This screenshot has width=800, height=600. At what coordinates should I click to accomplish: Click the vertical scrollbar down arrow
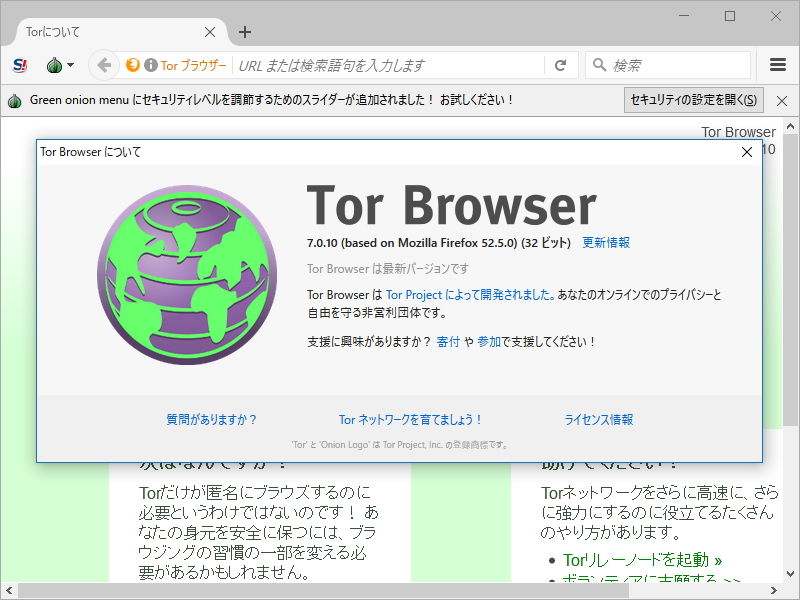pos(791,574)
